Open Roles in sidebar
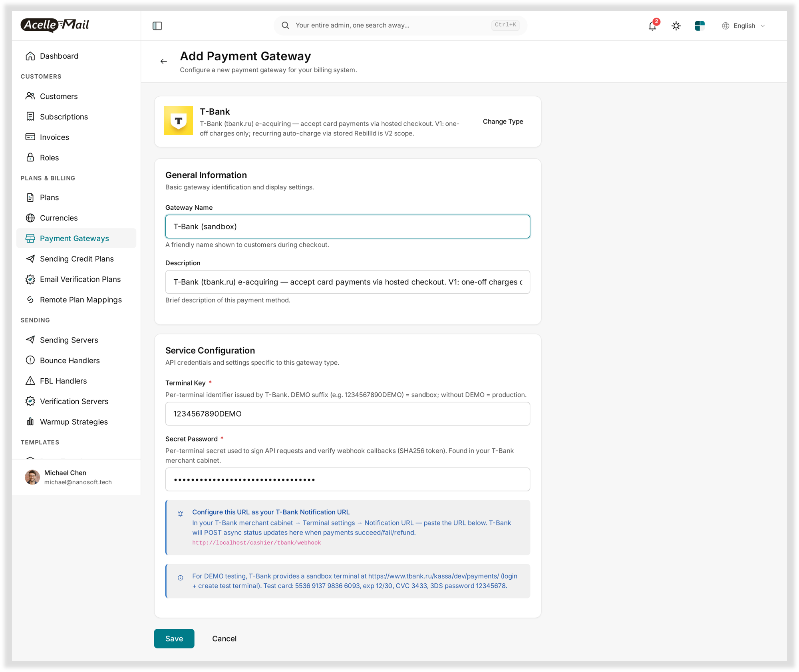Viewport: 799px width, 672px height. pos(76,157)
